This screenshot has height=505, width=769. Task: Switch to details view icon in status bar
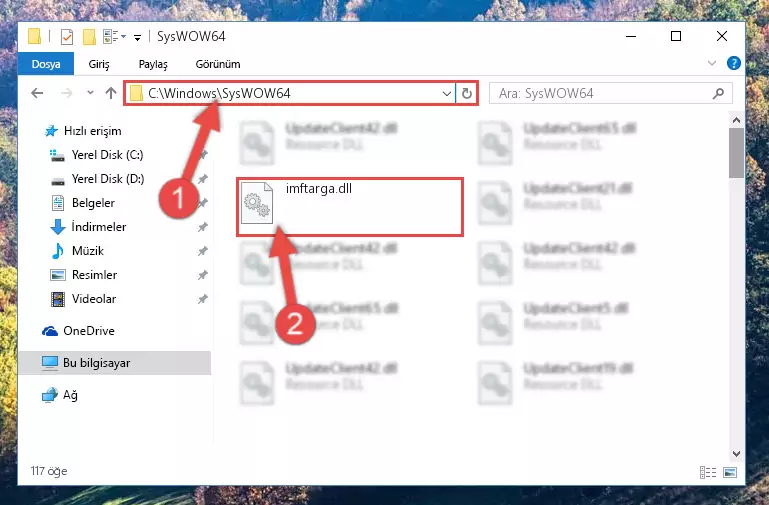point(708,473)
